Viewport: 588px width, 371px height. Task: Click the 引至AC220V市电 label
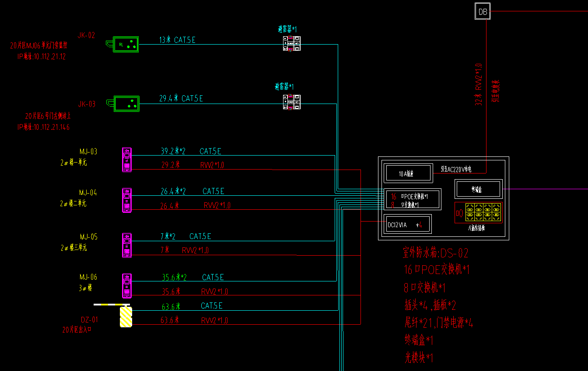click(x=456, y=169)
